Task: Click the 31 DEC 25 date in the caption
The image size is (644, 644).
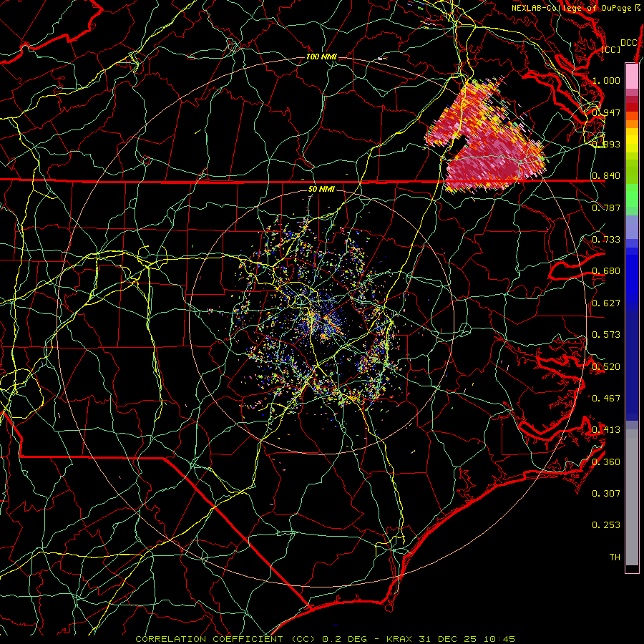Action: coord(447,639)
